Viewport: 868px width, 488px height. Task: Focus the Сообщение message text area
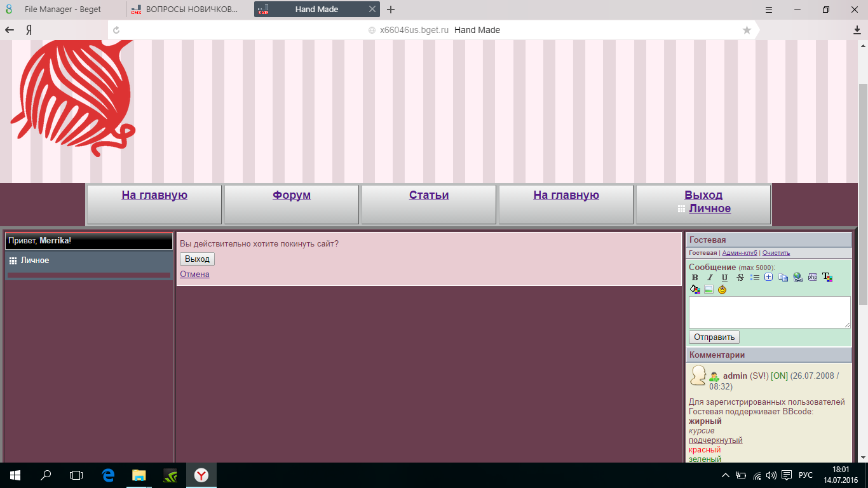click(770, 312)
